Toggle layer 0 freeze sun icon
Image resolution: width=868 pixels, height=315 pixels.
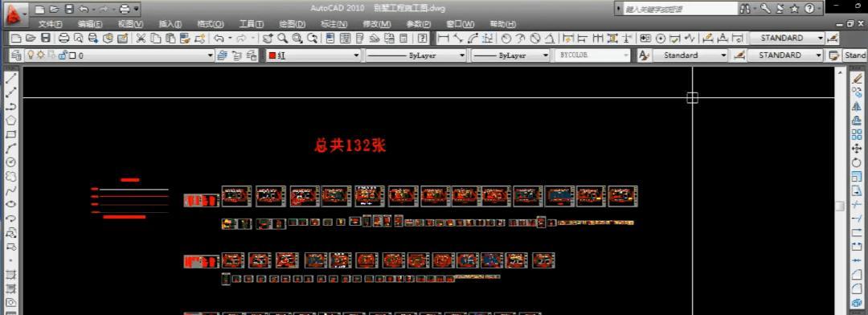click(x=40, y=55)
